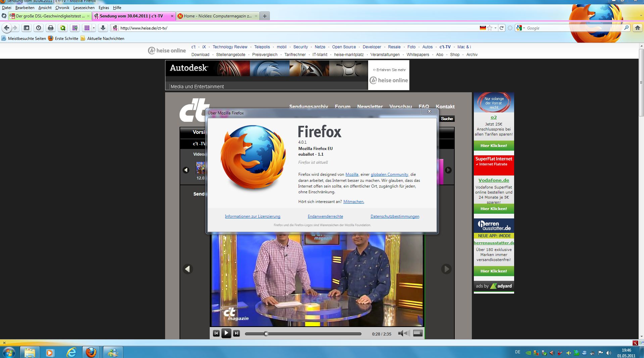Bookmark this page with the star icon
This screenshot has height=358, width=644.
(x=490, y=28)
